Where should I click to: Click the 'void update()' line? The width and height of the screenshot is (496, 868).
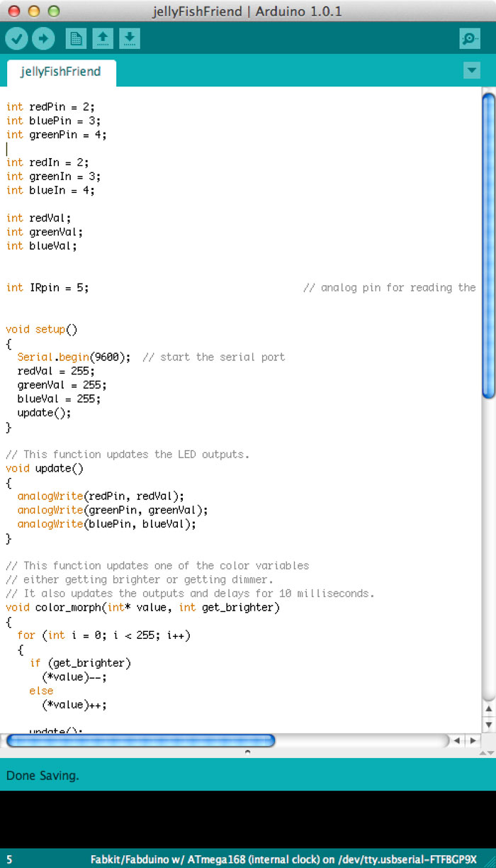pyautogui.click(x=45, y=468)
